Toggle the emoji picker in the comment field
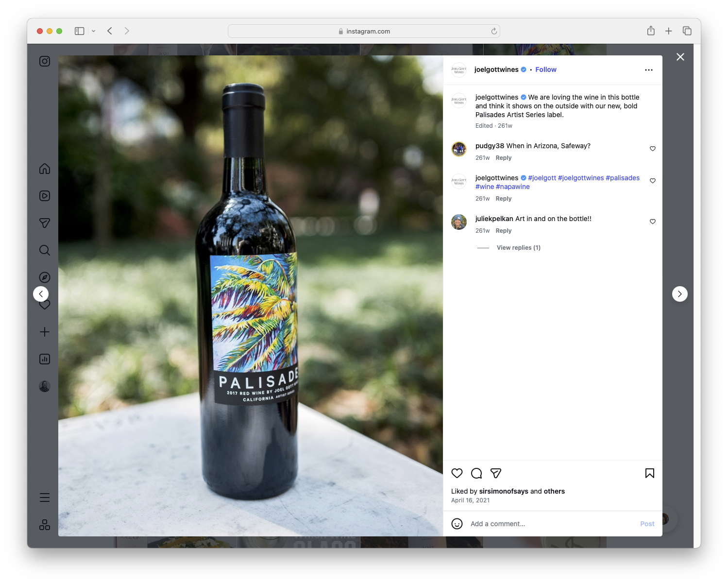728x584 pixels. click(x=457, y=524)
